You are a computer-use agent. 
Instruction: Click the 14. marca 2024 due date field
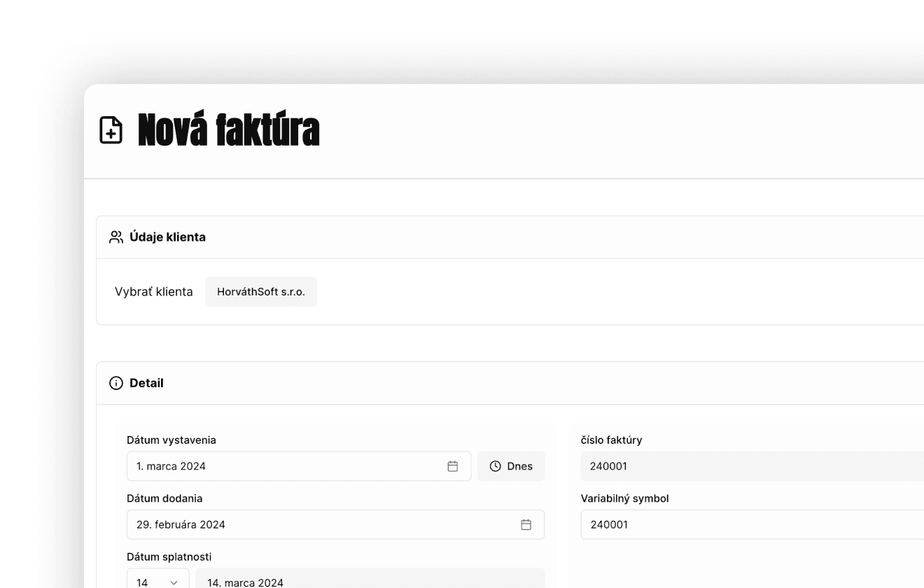point(370,580)
